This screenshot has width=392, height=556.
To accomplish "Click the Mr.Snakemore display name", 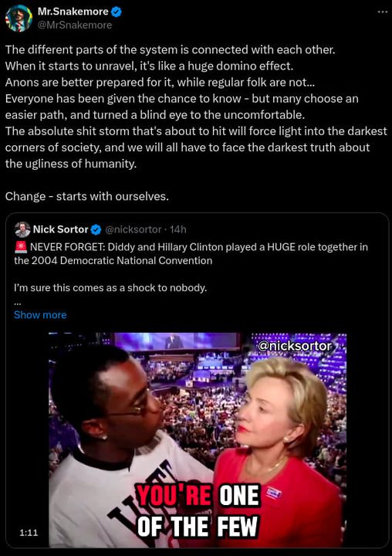I will point(73,12).
